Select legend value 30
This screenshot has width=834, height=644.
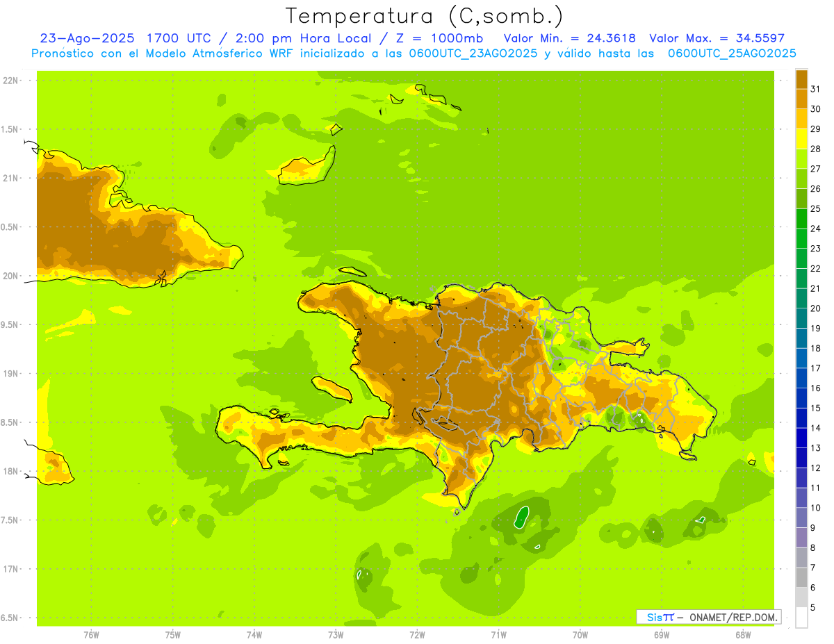click(815, 109)
